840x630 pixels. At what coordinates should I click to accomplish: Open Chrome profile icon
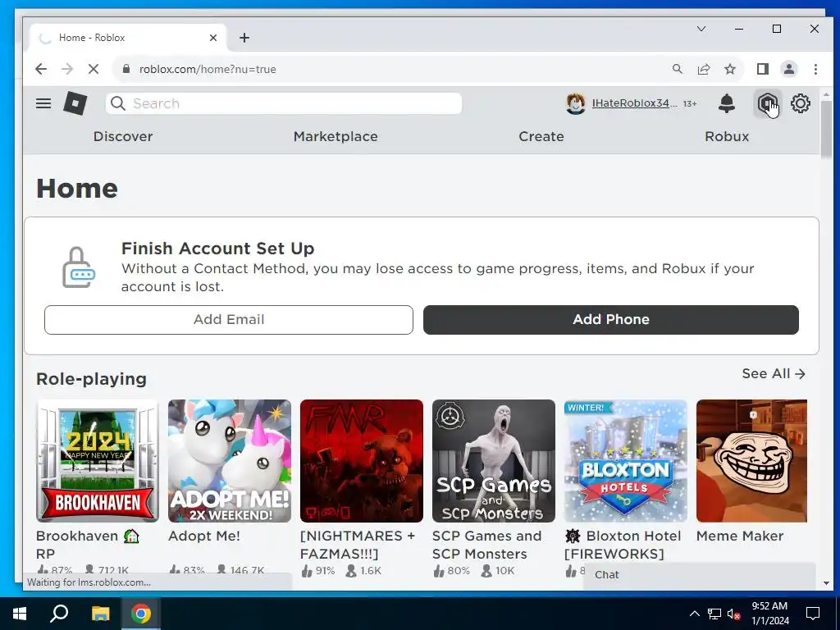coord(788,69)
